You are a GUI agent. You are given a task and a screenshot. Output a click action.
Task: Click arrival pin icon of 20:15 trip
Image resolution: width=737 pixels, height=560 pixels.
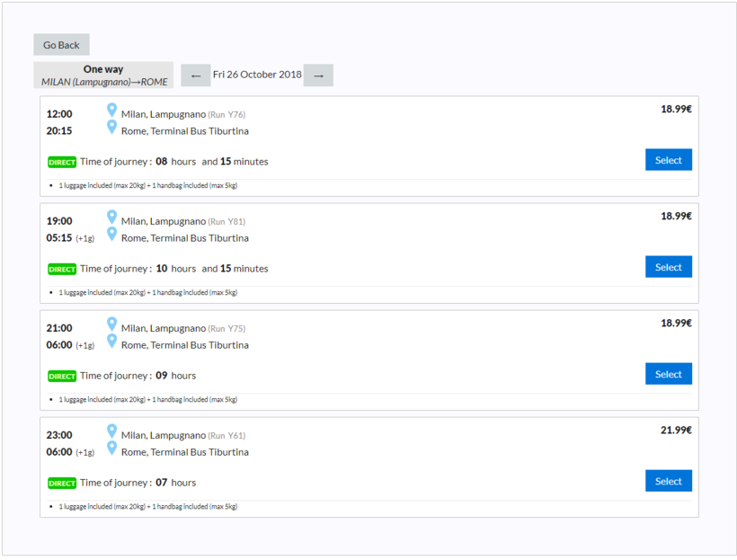[111, 127]
